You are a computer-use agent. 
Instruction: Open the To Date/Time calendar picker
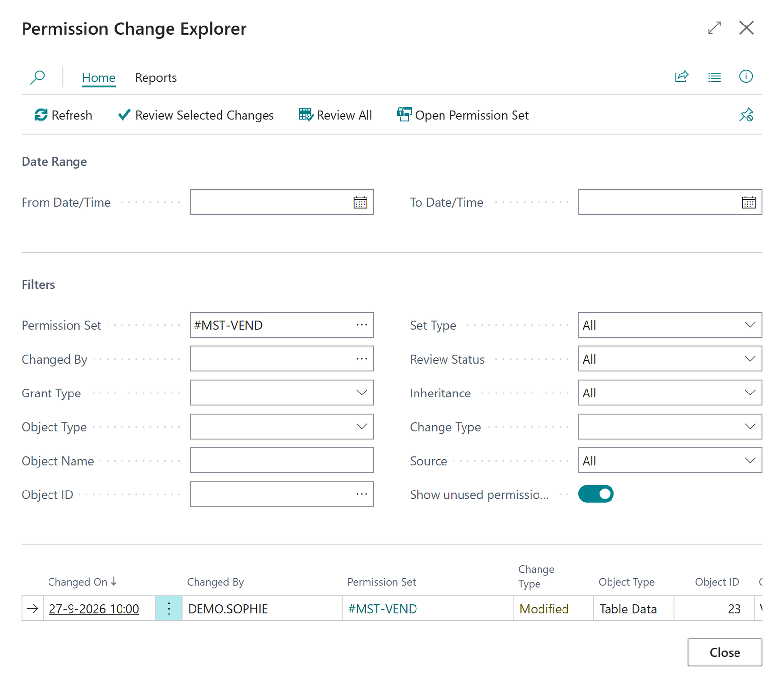click(x=749, y=202)
